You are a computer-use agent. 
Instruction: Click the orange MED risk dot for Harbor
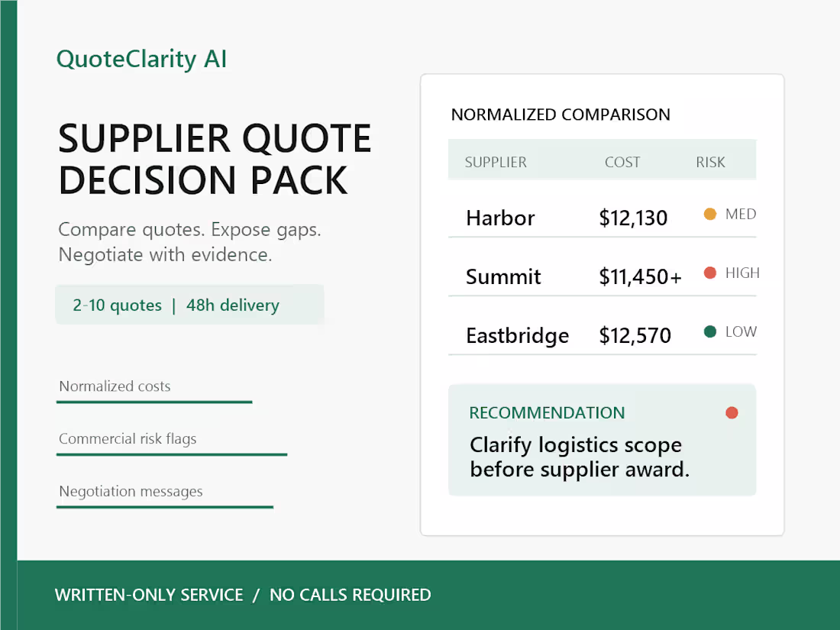tap(710, 215)
